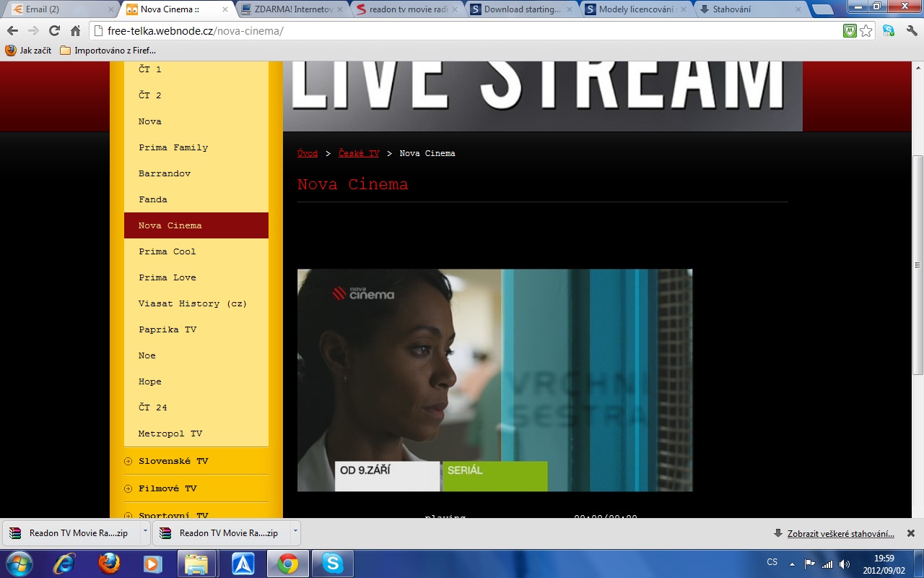Select ČT 1 in the channel list
Image resolution: width=924 pixels, height=578 pixels.
pyautogui.click(x=196, y=69)
